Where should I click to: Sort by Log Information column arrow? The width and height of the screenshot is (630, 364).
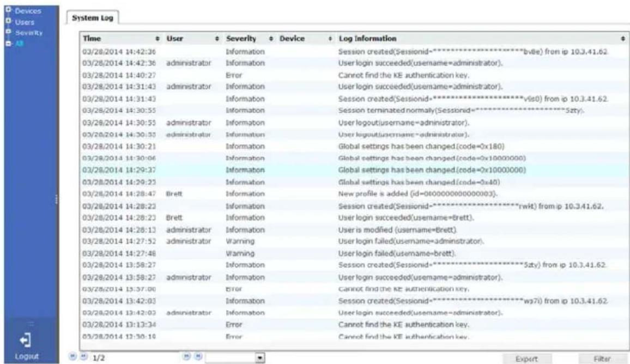click(x=623, y=39)
